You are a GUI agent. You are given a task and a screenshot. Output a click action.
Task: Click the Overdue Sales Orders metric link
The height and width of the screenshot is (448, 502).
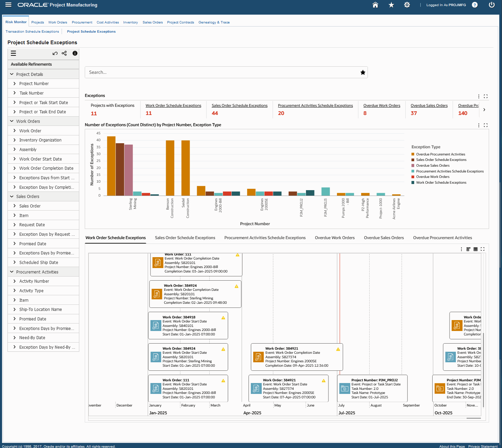429,105
